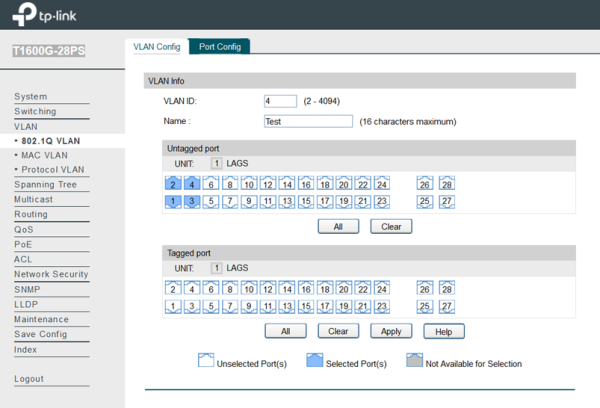Select tagged port 27

pos(447,306)
